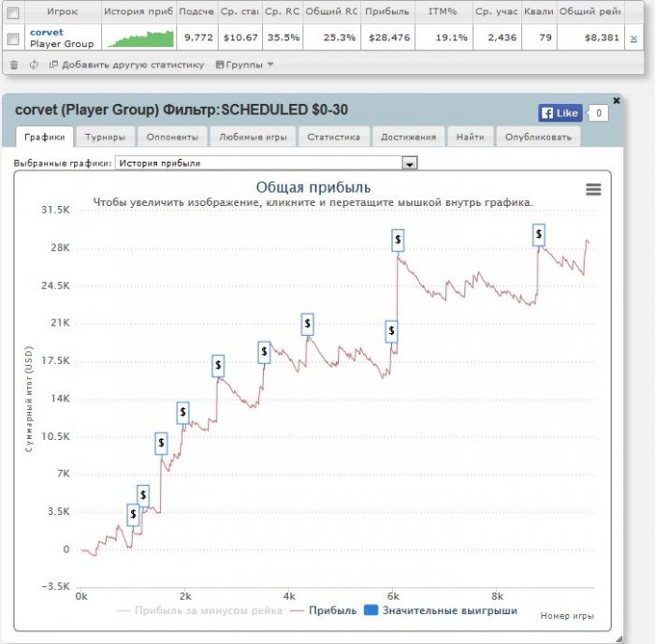Expand the Группы dropdown
655x644 pixels.
click(244, 65)
